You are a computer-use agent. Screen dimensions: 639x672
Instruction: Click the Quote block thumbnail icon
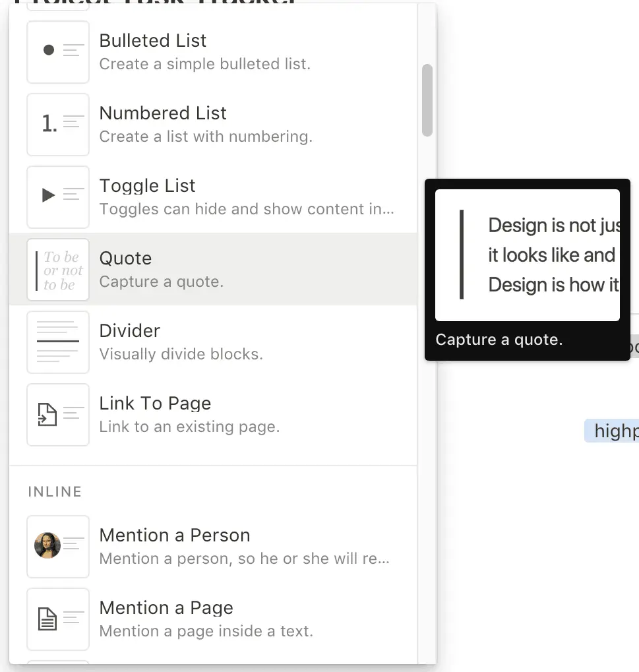point(58,270)
